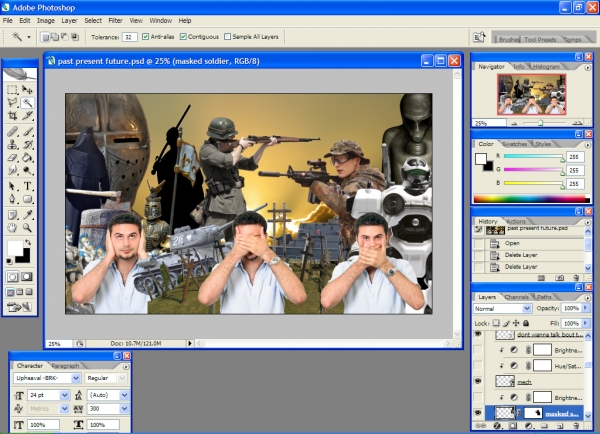Open the Upheaval font family dropdown
This screenshot has width=600, height=434.
pyautogui.click(x=76, y=378)
